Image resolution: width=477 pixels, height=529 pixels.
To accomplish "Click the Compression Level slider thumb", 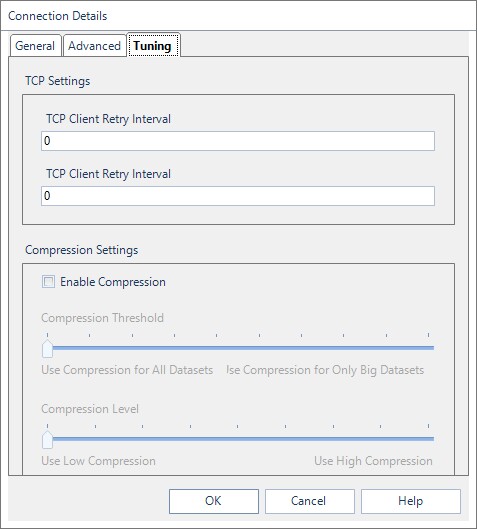I will (x=48, y=440).
